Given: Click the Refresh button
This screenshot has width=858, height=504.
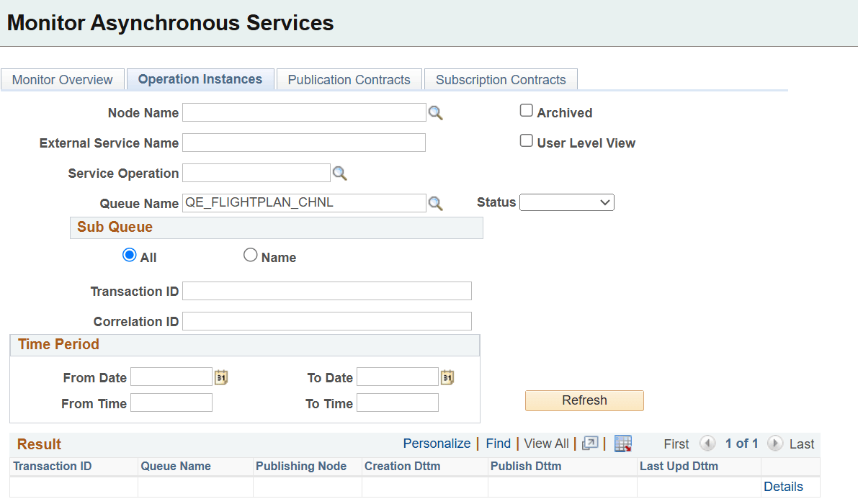Looking at the screenshot, I should (x=584, y=400).
